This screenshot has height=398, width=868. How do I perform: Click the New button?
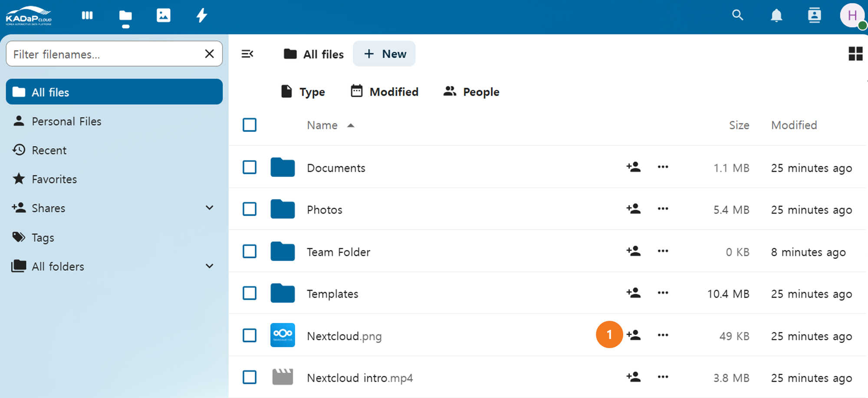coord(384,54)
